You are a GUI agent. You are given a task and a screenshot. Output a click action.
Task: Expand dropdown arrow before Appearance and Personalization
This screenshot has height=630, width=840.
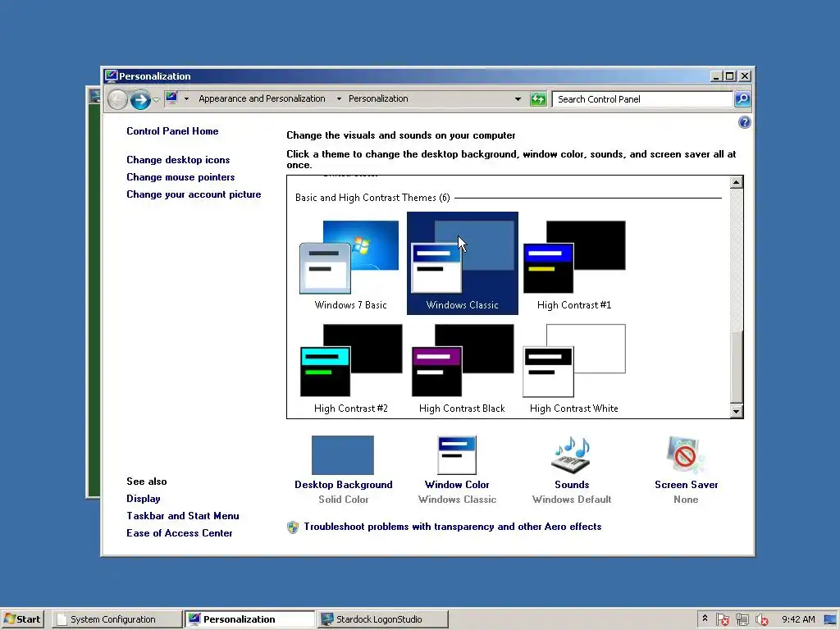pyautogui.click(x=186, y=99)
